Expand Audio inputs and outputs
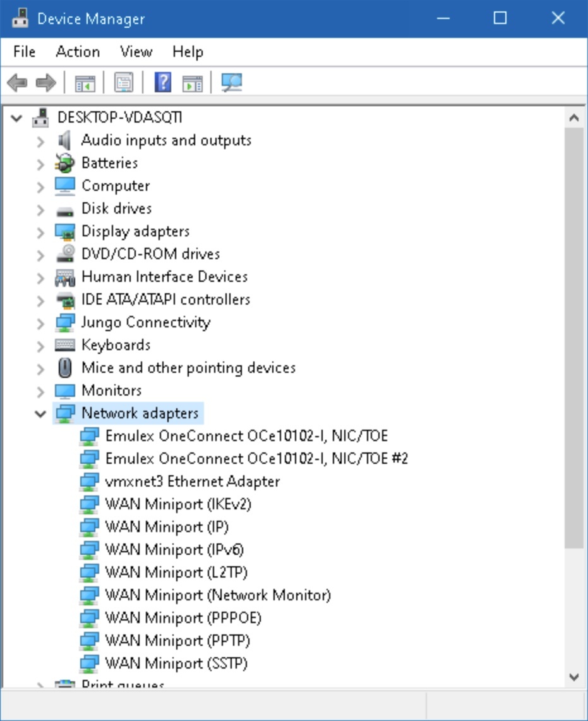Screen dimensions: 588x721 40,141
